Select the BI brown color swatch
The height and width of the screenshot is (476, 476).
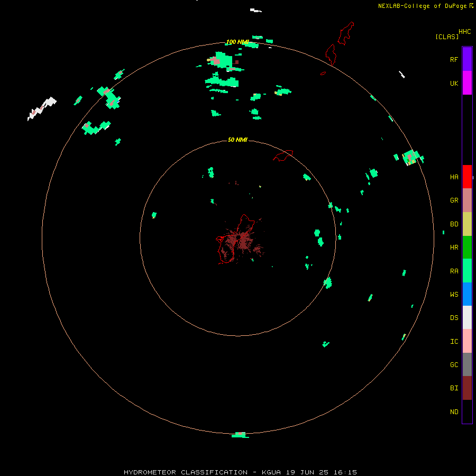(x=467, y=388)
